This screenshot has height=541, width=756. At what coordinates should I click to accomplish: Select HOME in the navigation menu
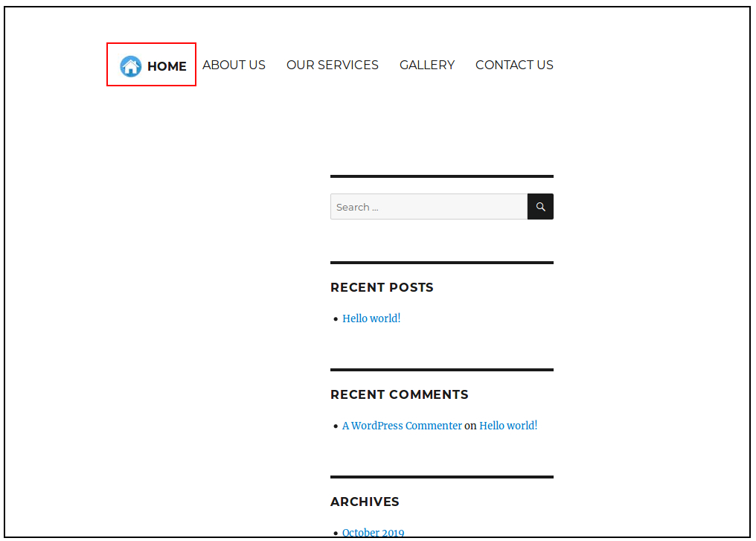pos(167,65)
